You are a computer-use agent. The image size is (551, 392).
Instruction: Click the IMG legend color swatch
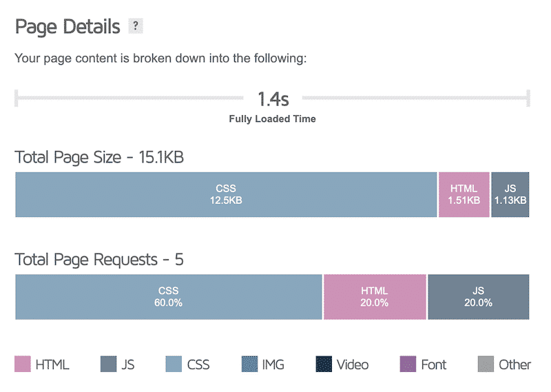click(250, 364)
